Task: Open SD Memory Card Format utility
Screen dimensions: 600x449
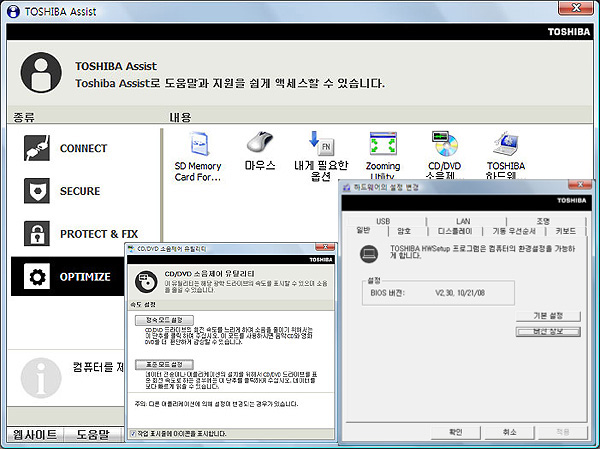Action: click(x=198, y=157)
